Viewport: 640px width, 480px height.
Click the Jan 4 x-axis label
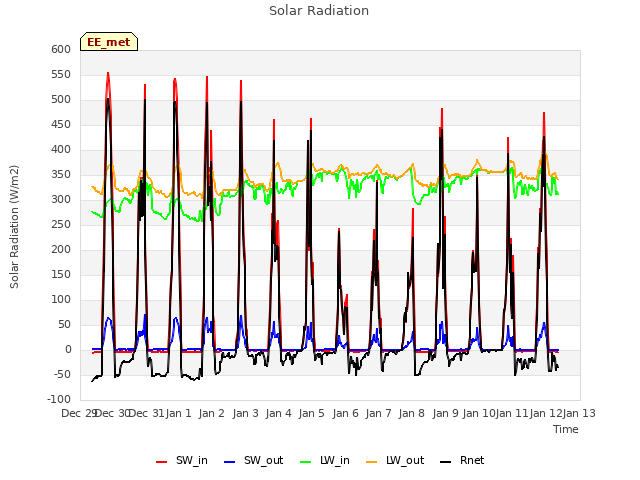click(279, 413)
